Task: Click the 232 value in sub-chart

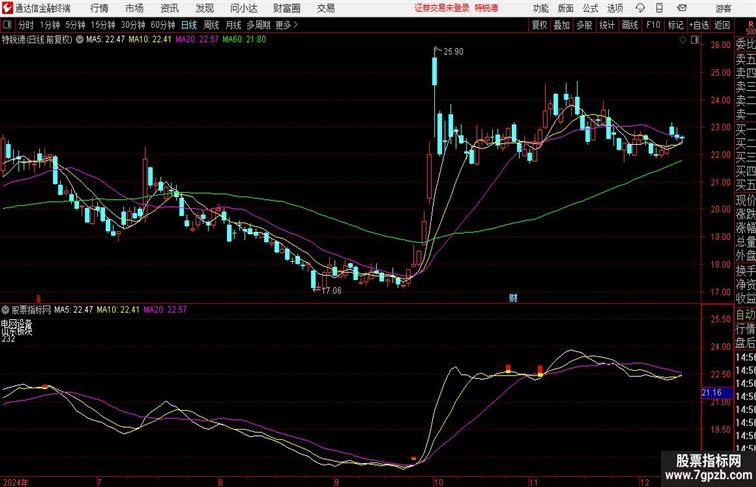Action: [x=8, y=339]
